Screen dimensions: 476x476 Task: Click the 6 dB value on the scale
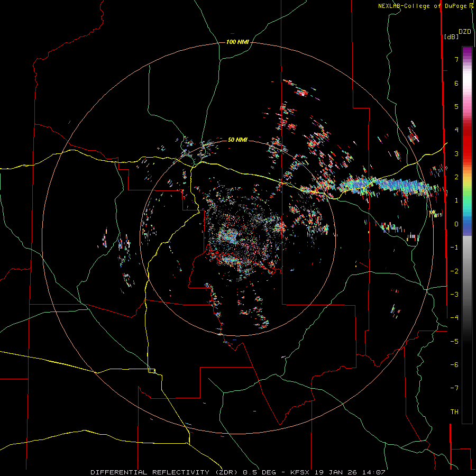[x=456, y=83]
